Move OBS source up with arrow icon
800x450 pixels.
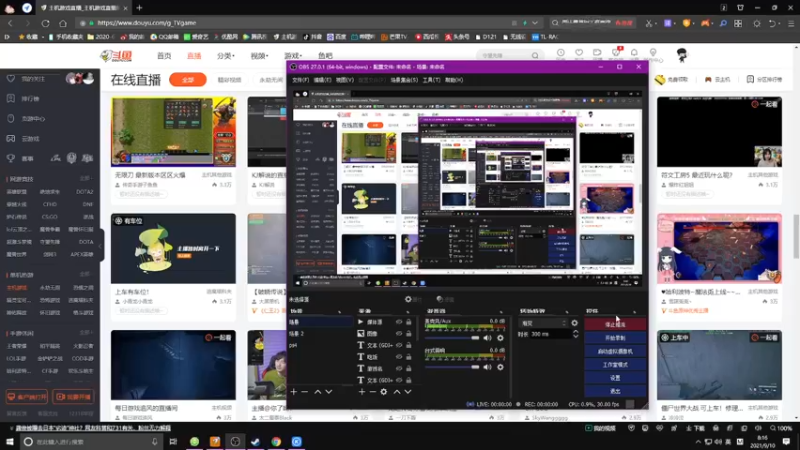(x=396, y=392)
